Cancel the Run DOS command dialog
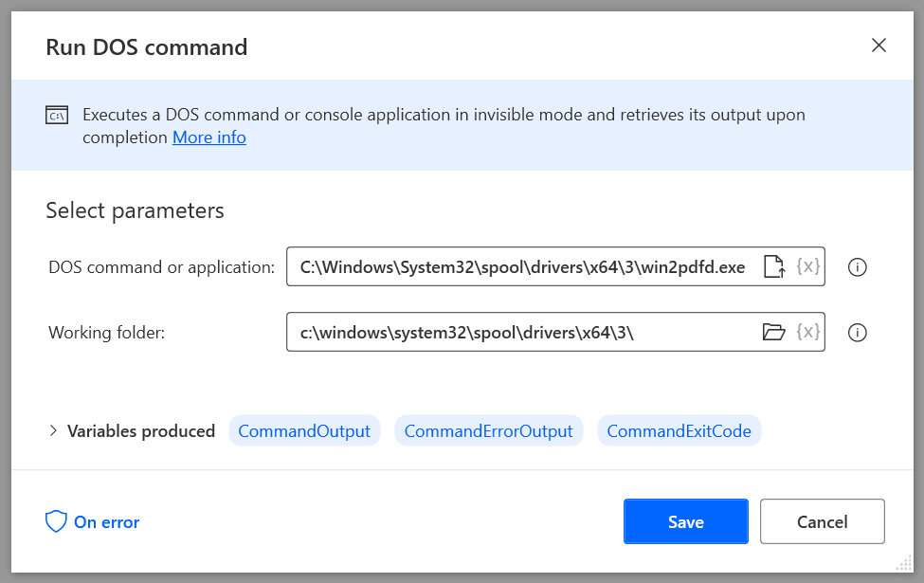Screen dimensions: 924x583 pos(822,521)
